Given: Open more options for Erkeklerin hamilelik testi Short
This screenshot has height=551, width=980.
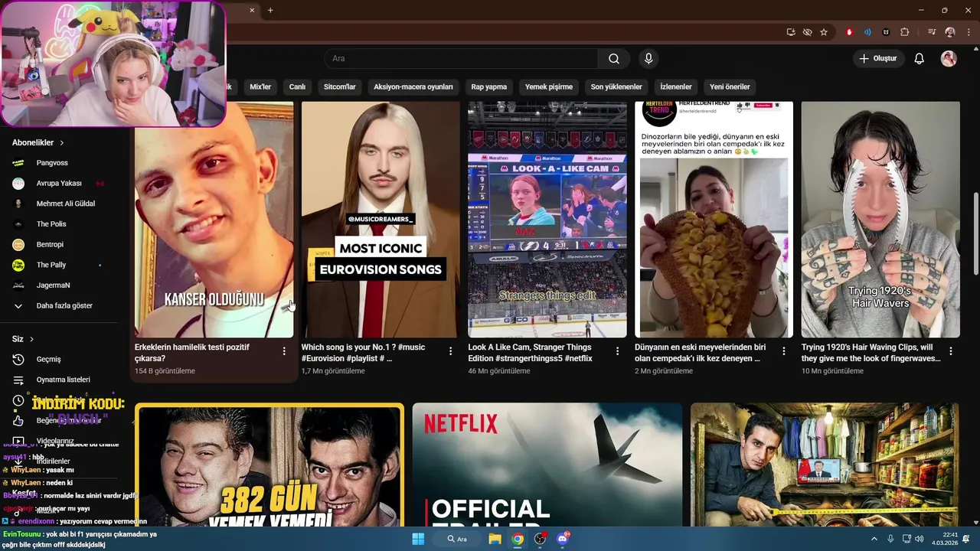Looking at the screenshot, I should 284,351.
